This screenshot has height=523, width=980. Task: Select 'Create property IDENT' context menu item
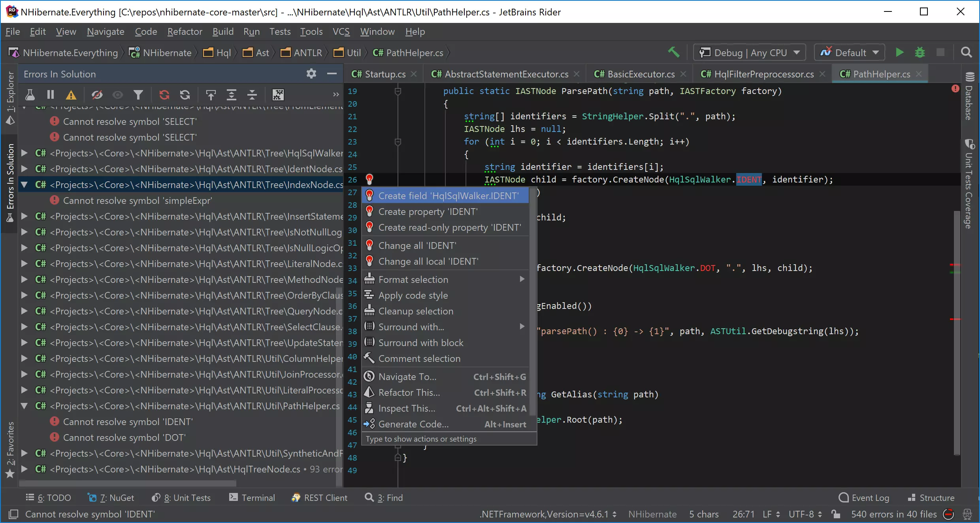[x=428, y=211]
